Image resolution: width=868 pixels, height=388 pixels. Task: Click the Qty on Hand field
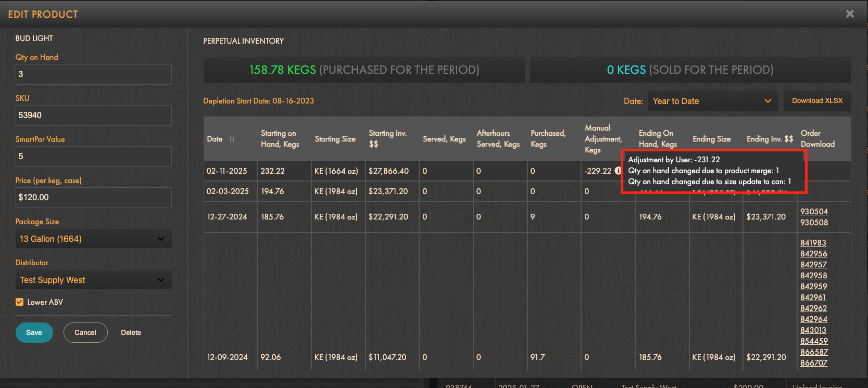click(x=93, y=74)
